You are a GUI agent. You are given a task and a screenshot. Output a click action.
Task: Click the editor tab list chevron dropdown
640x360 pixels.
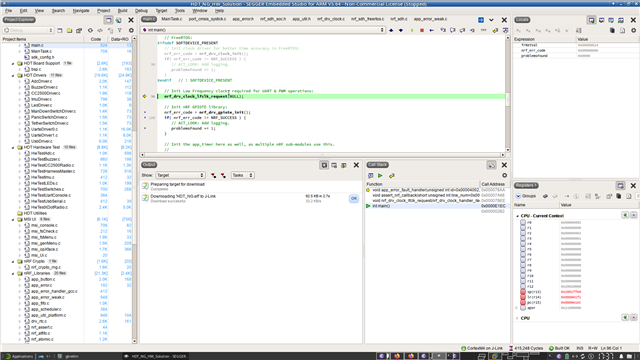point(491,20)
